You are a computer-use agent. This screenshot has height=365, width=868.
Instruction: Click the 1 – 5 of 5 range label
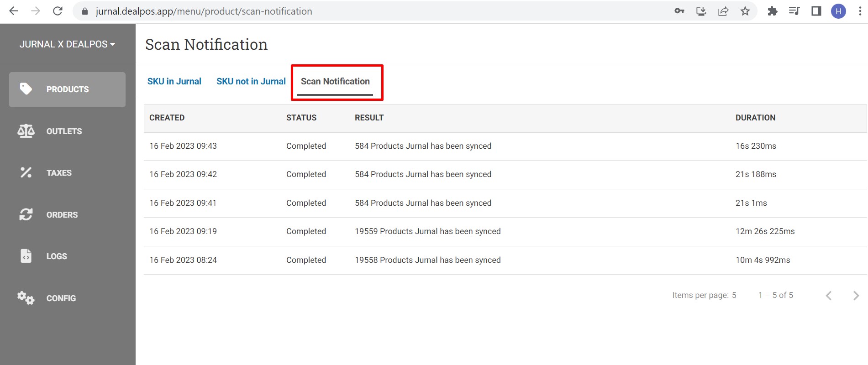tap(776, 295)
